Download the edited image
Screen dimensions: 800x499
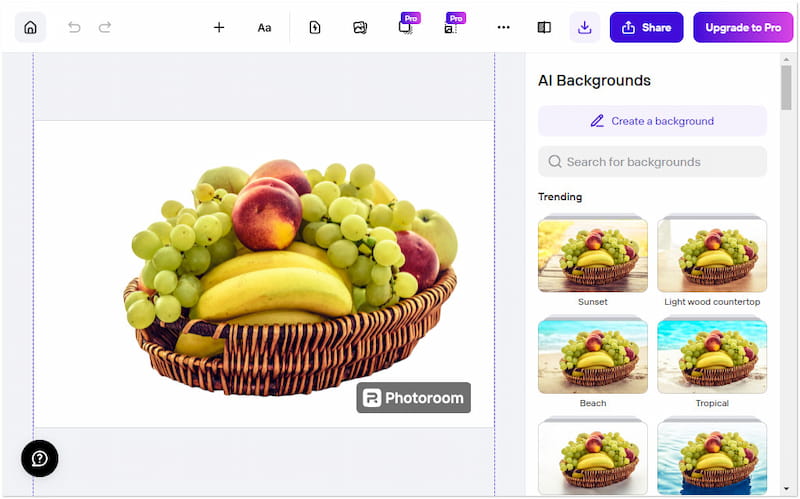585,27
